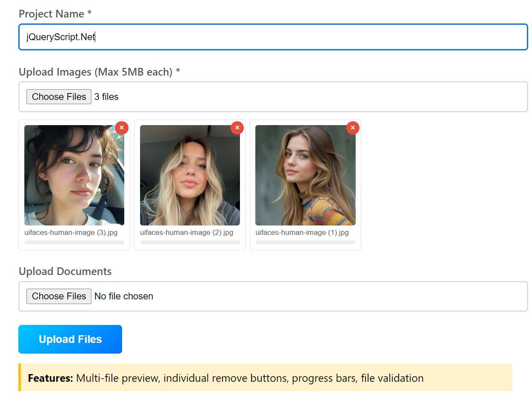Click progress bar under uifaces-human-image (3).jpg

point(74,243)
